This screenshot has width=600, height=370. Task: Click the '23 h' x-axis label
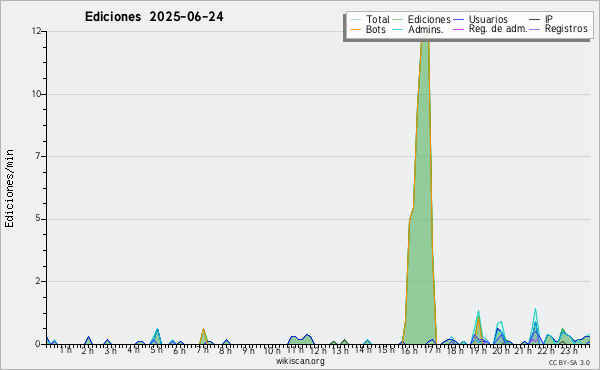coord(569,350)
